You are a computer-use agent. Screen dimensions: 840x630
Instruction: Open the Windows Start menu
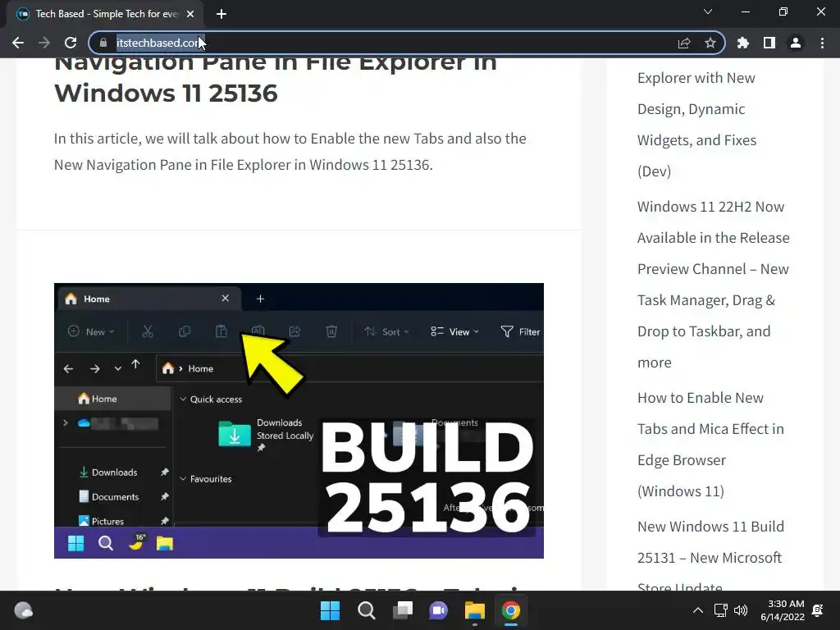(330, 610)
